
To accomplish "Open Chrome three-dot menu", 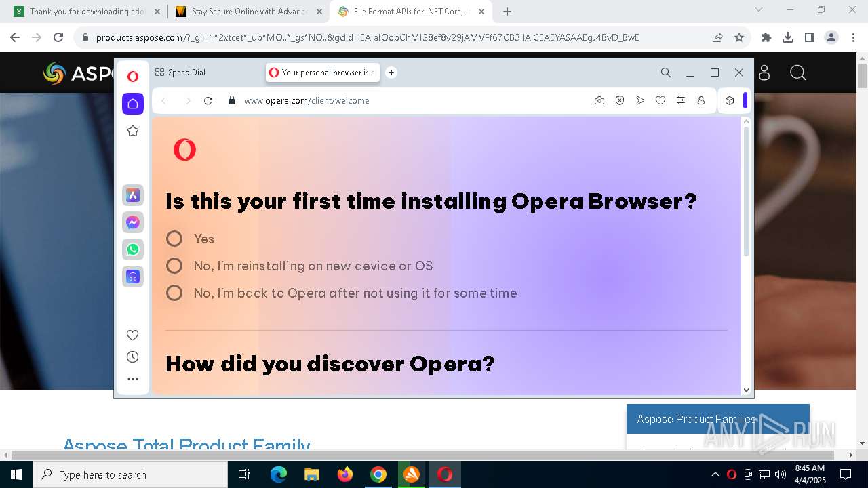I will pos(852,38).
